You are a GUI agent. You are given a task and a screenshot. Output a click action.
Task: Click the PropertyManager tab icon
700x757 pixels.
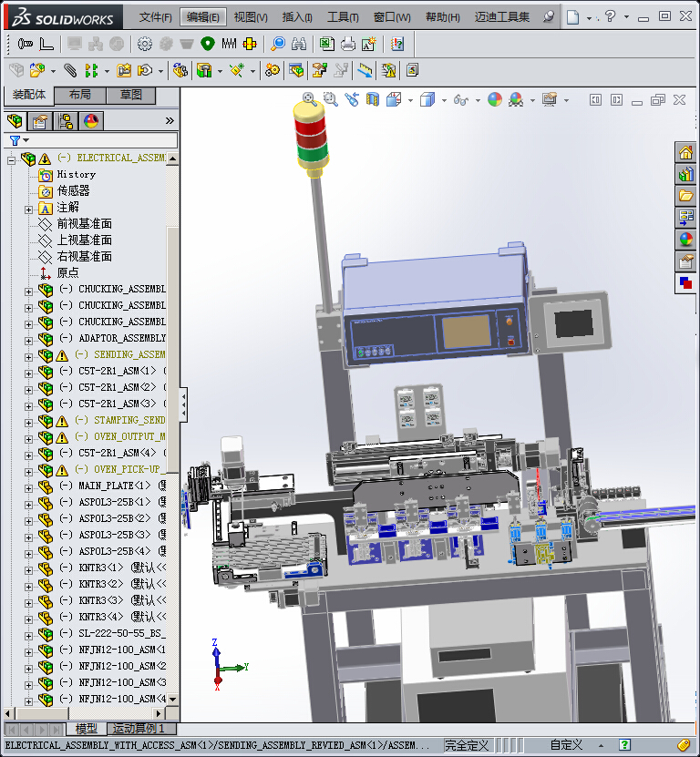(39, 121)
